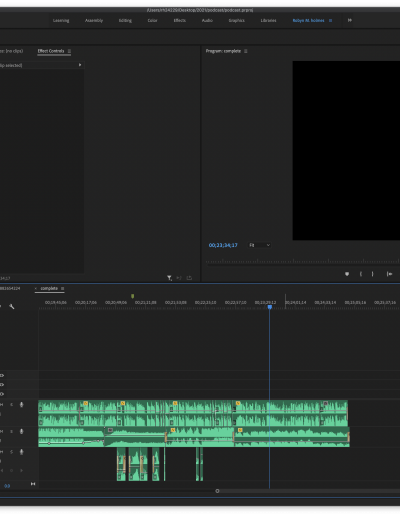Viewport: 400px width, 516px height.
Task: Click the blue 00;23;34;17 program timecode
Action: (x=223, y=245)
